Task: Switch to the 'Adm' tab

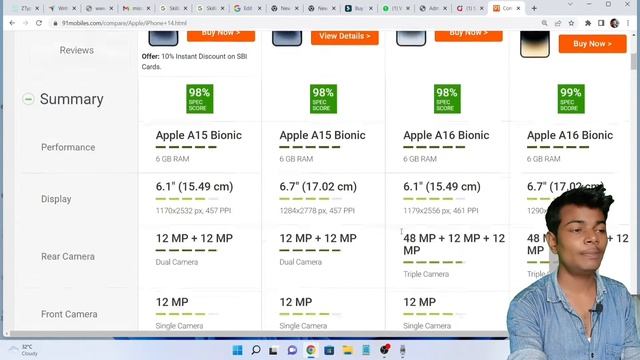Action: click(433, 8)
